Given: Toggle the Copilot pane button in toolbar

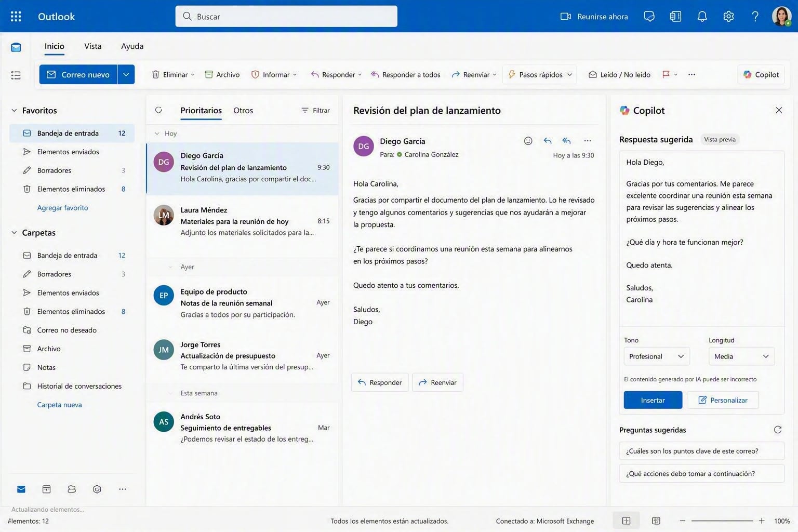Looking at the screenshot, I should tap(761, 74).
